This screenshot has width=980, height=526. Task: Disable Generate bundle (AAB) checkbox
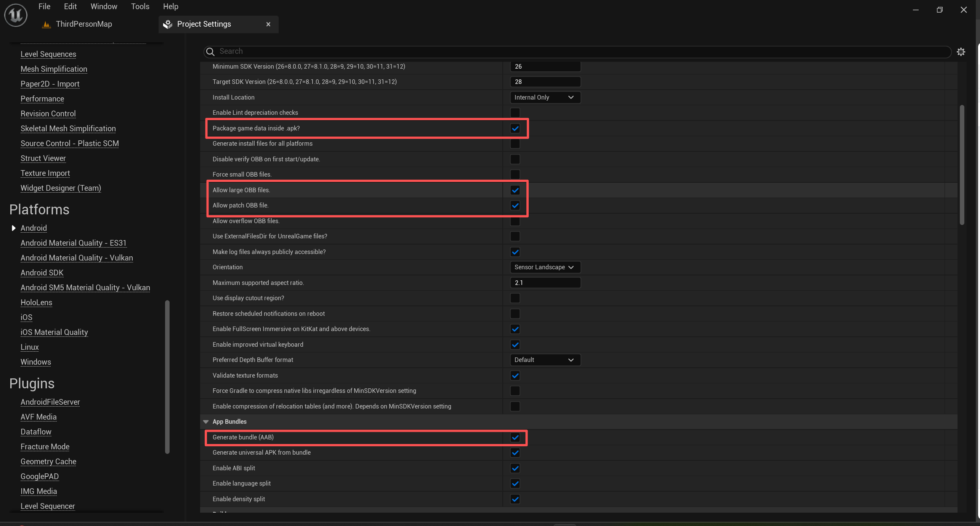coord(515,438)
